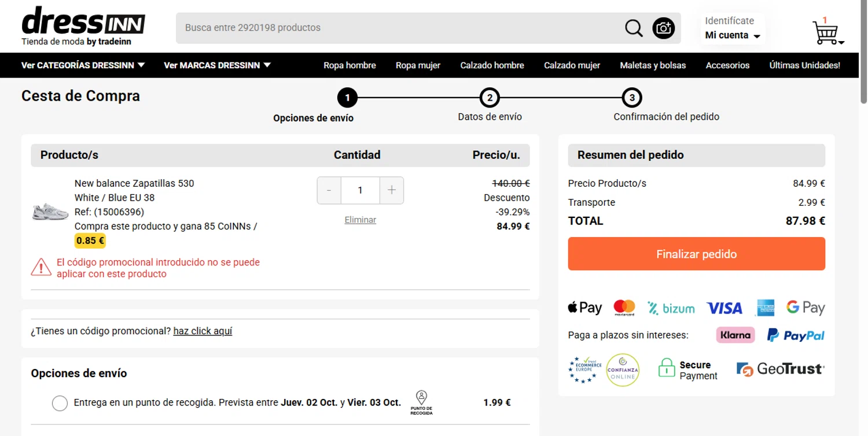The width and height of the screenshot is (868, 436).
Task: Expand the cart dropdown arrow
Action: [x=841, y=42]
